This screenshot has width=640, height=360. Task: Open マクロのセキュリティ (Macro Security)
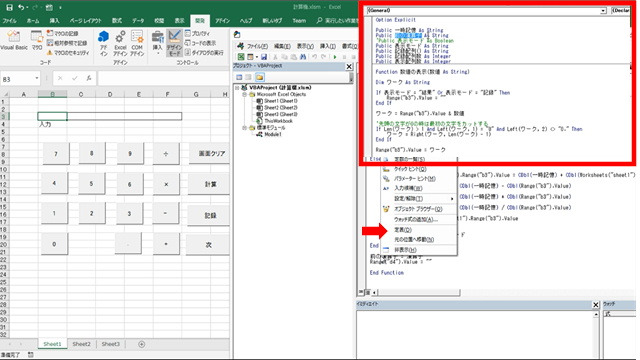click(x=68, y=53)
